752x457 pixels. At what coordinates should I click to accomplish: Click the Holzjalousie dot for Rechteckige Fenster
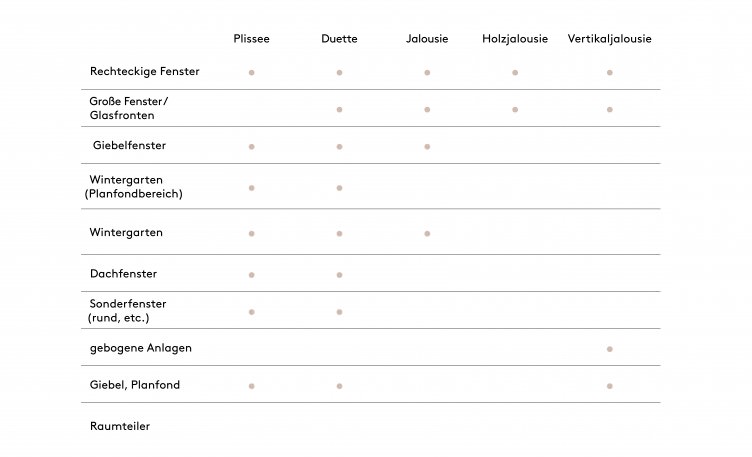tap(515, 73)
